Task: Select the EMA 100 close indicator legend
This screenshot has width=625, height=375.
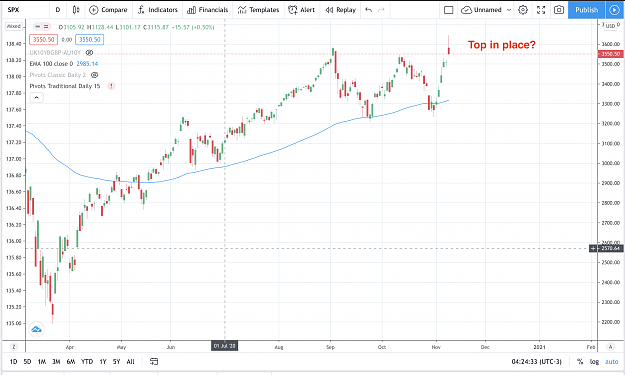Action: (x=64, y=64)
